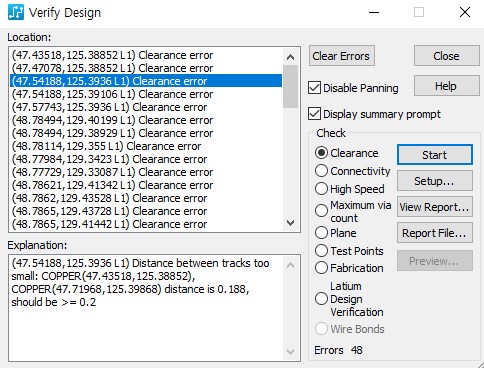Click the Location list up arrow

[290, 57]
